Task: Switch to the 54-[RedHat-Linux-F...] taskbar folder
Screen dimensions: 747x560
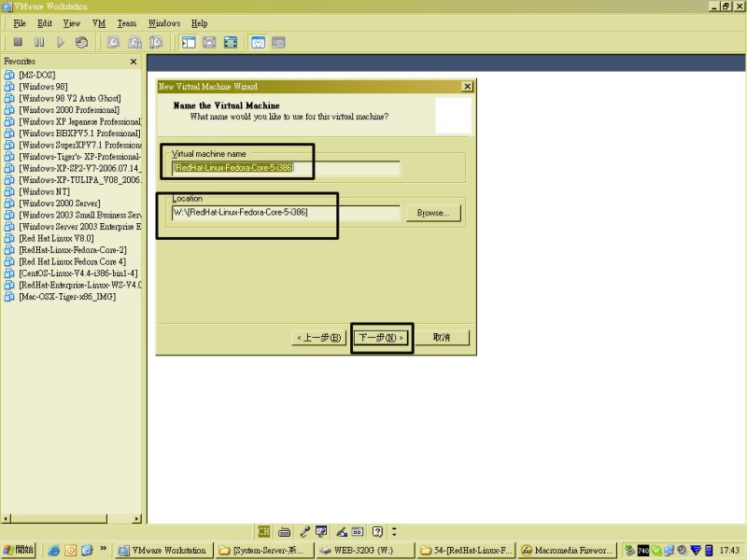Action: (x=466, y=551)
